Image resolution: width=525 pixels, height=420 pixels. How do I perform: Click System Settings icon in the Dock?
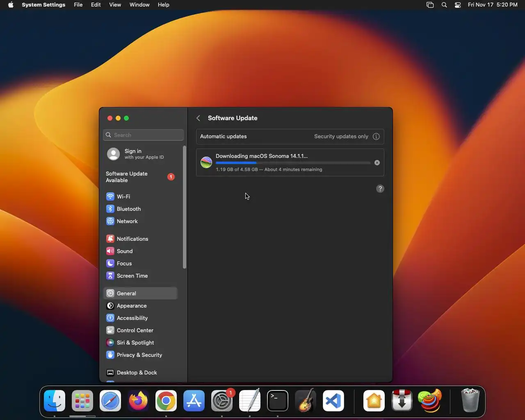pyautogui.click(x=222, y=401)
